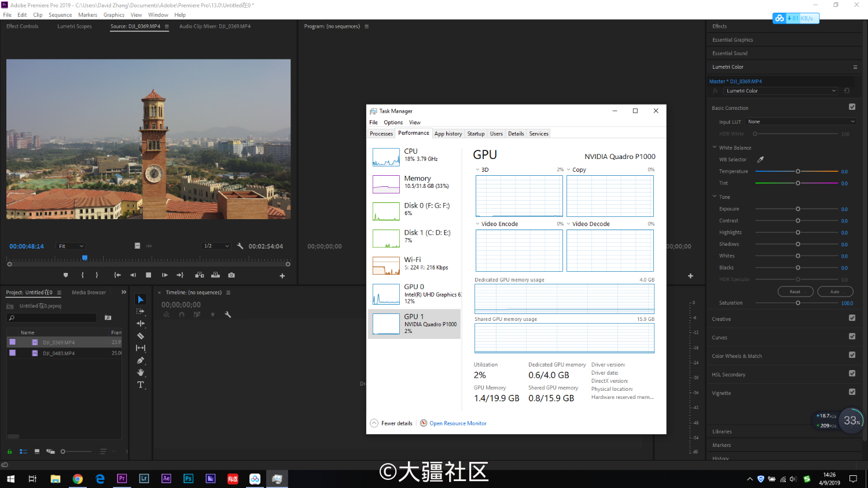Click the Insert edit button

pos(200,275)
